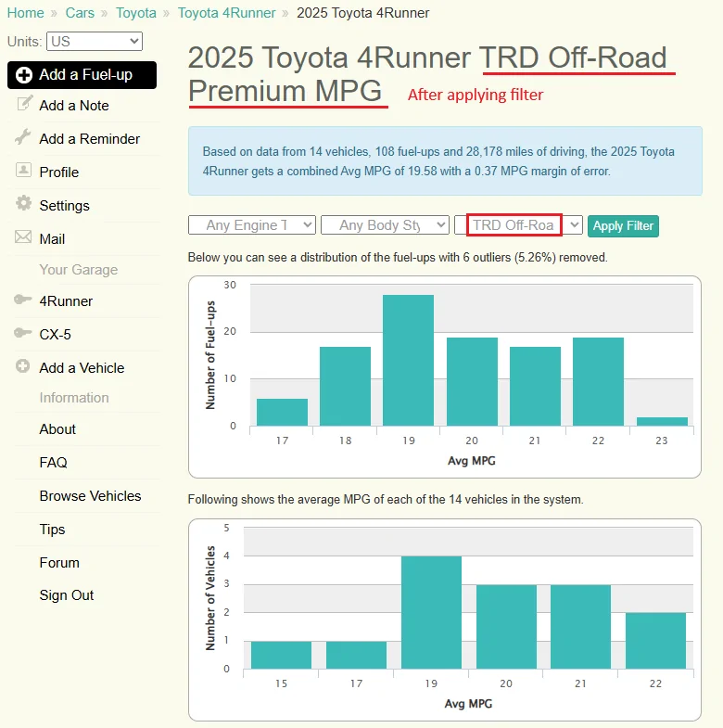Open the Toyota breadcrumb link

(x=136, y=13)
